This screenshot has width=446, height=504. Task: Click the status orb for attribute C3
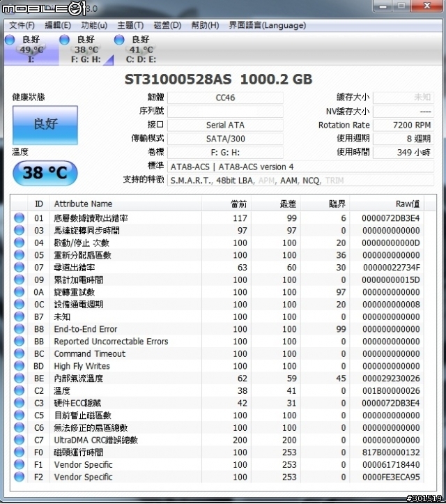point(20,403)
